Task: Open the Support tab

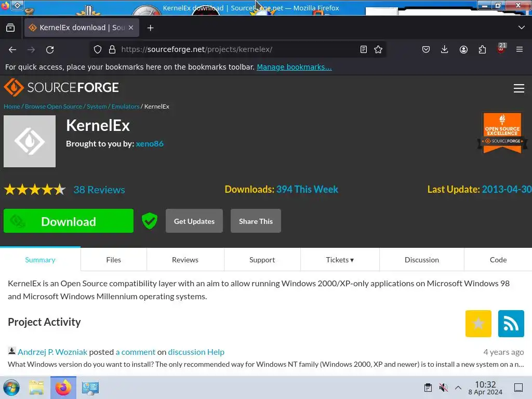Action: click(262, 260)
